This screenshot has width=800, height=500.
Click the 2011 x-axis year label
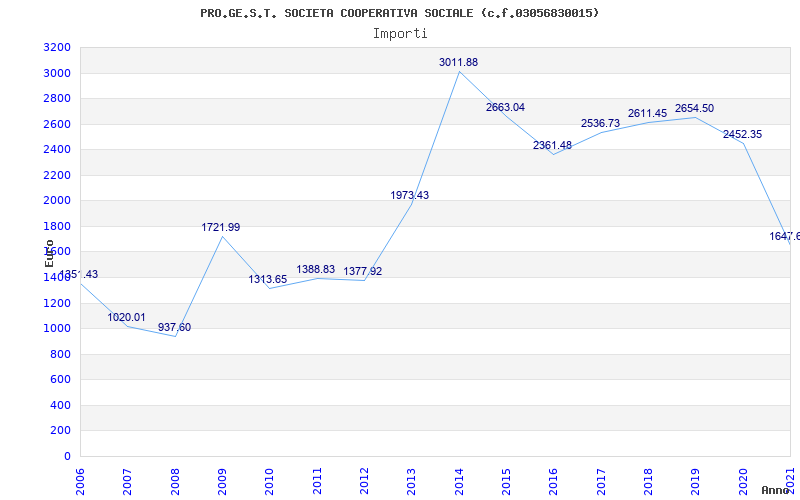pyautogui.click(x=317, y=482)
